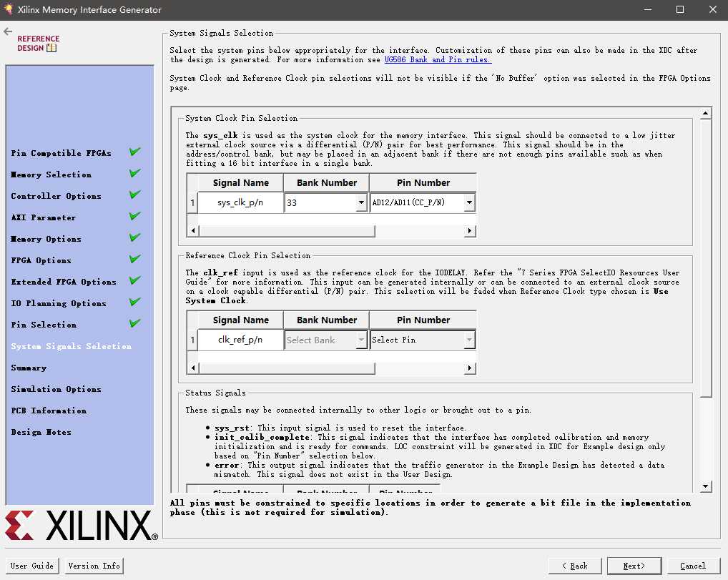Click the clk_ref_p/n signal name cell
The image size is (728, 580).
pyautogui.click(x=240, y=340)
